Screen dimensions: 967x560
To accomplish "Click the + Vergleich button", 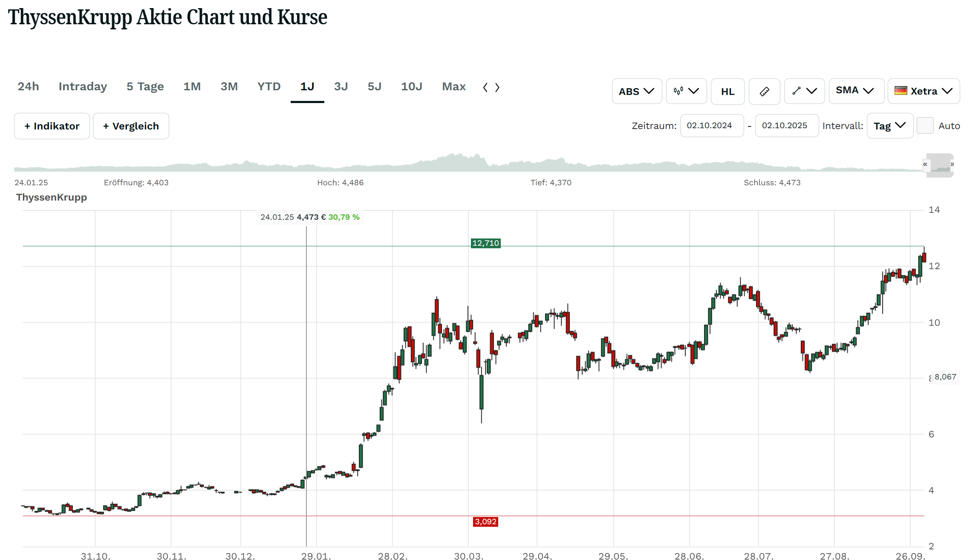I will click(x=131, y=126).
